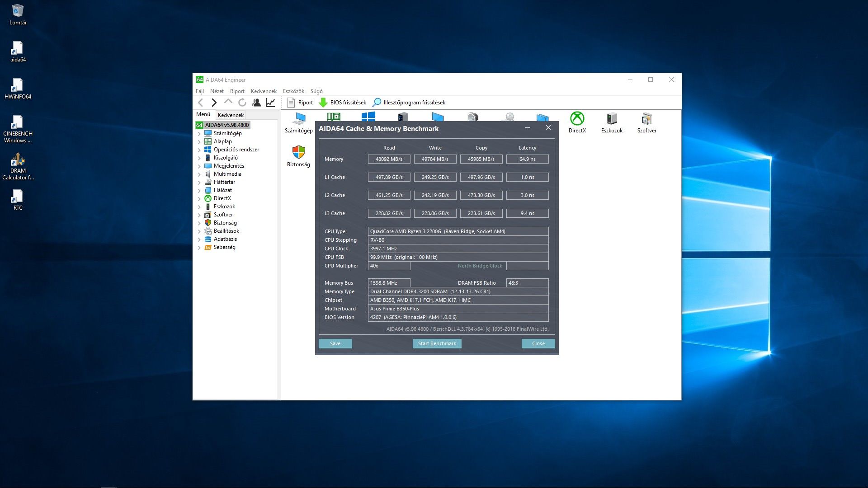Open the Súgó menu
868x488 pixels.
pos(316,91)
